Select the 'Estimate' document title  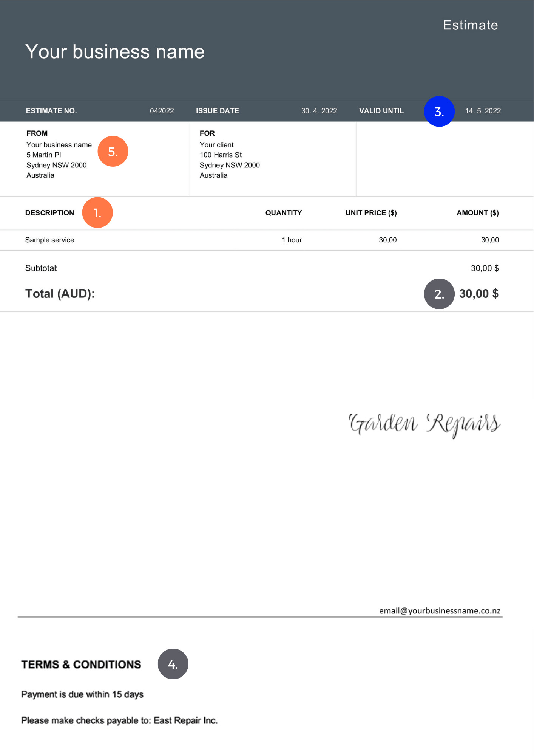[470, 25]
